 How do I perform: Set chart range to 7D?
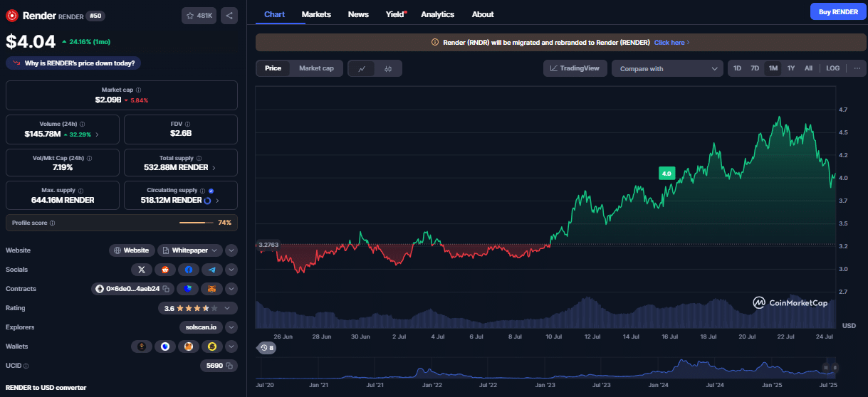tap(755, 68)
